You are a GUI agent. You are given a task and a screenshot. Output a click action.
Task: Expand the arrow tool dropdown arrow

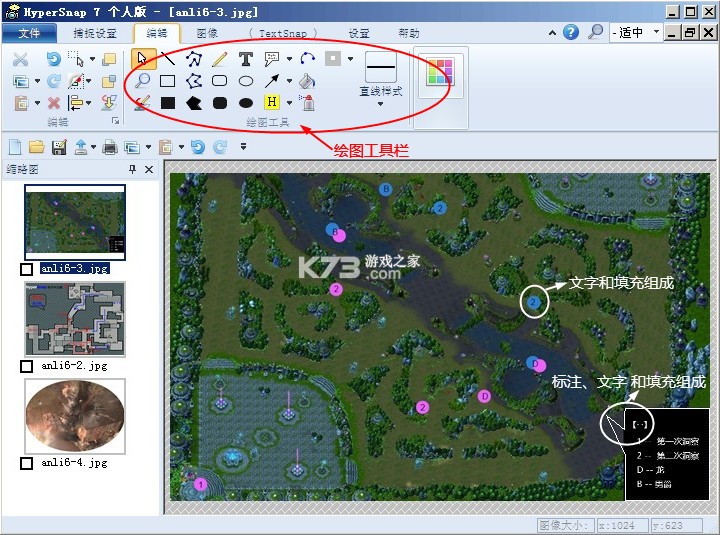point(289,81)
